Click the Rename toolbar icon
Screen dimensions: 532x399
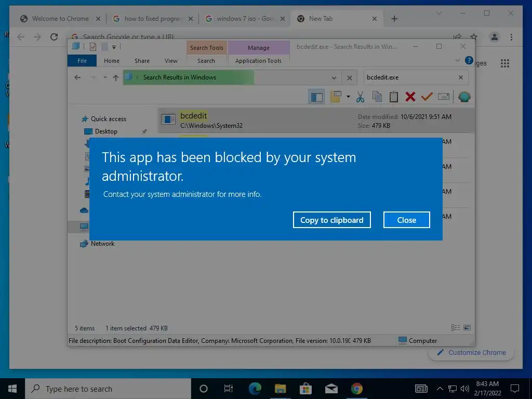[444, 97]
